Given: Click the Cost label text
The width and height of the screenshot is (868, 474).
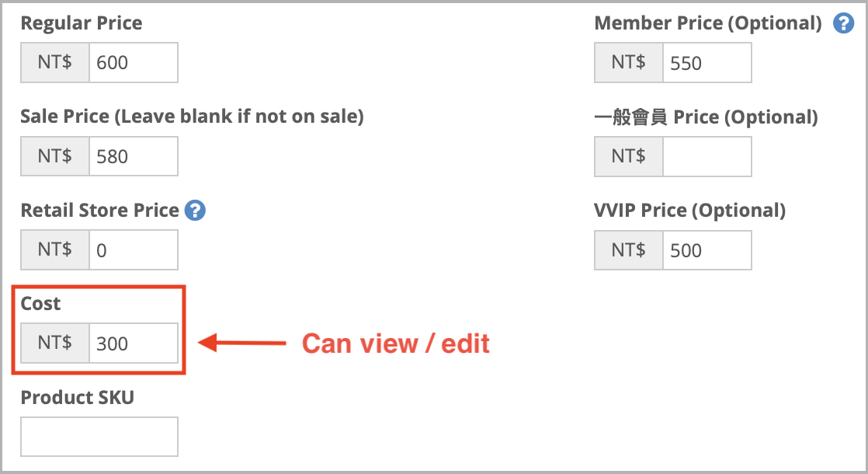Looking at the screenshot, I should (x=40, y=304).
